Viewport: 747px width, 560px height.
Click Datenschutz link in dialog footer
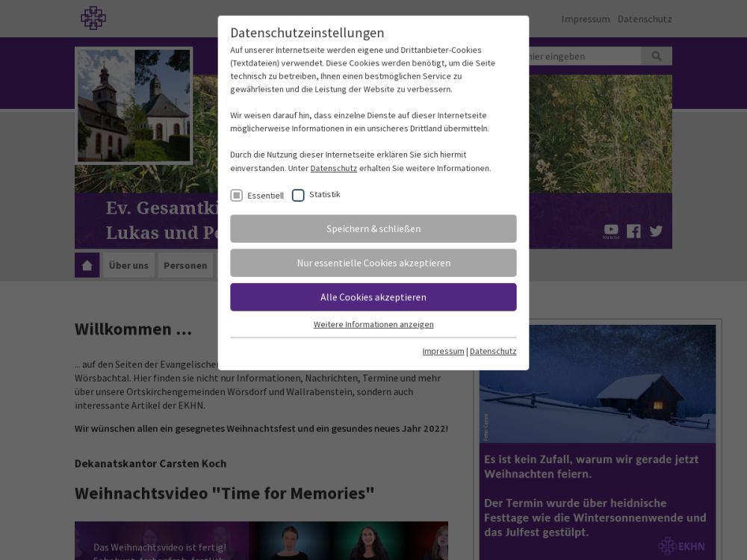click(493, 351)
